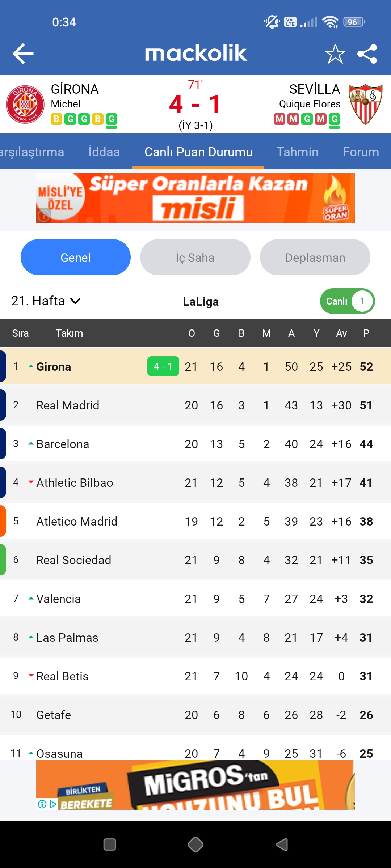Screen dimensions: 391x868
Task: Expand the 21. Hafta week dropdown
Action: 46,301
